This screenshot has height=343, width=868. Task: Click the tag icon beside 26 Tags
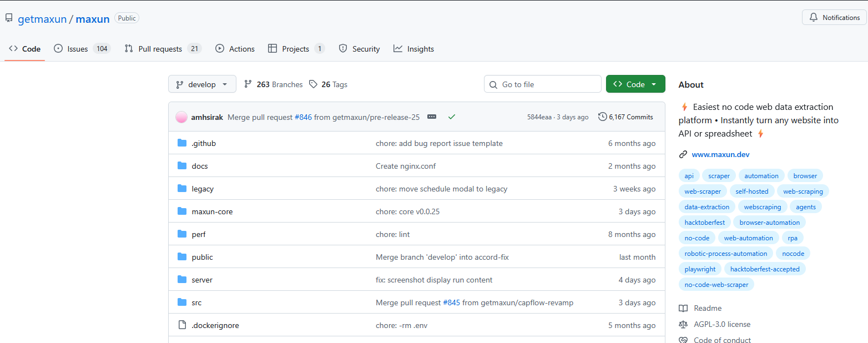pos(314,84)
